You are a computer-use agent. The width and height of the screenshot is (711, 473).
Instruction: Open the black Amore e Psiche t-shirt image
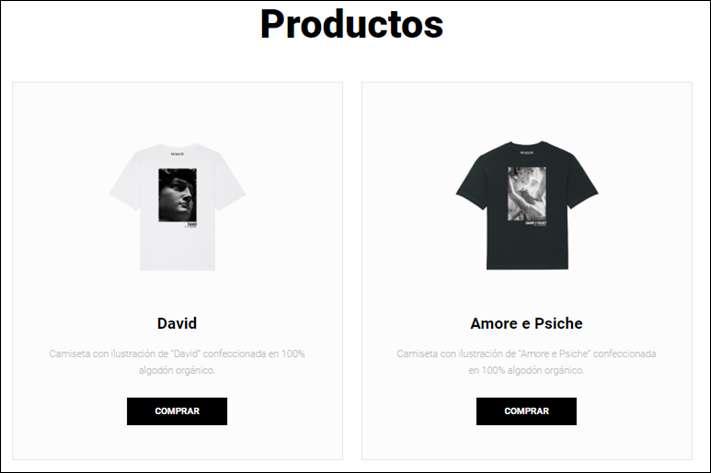[527, 205]
